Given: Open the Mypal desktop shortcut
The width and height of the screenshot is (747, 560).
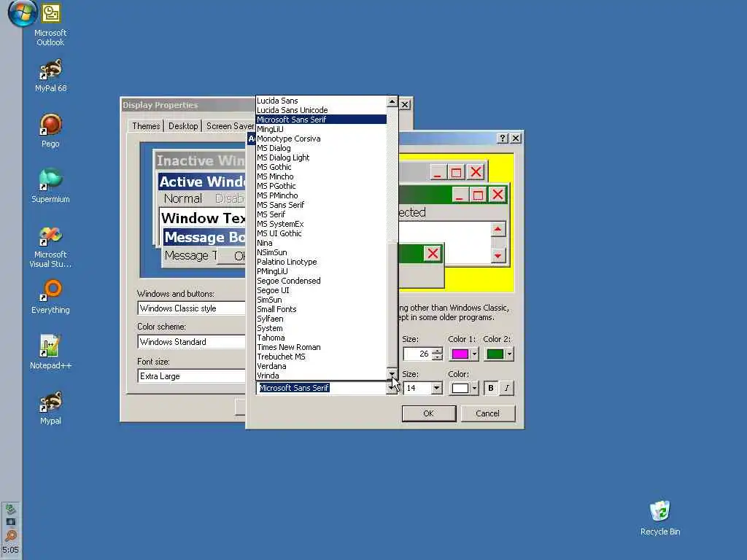Looking at the screenshot, I should (50, 408).
